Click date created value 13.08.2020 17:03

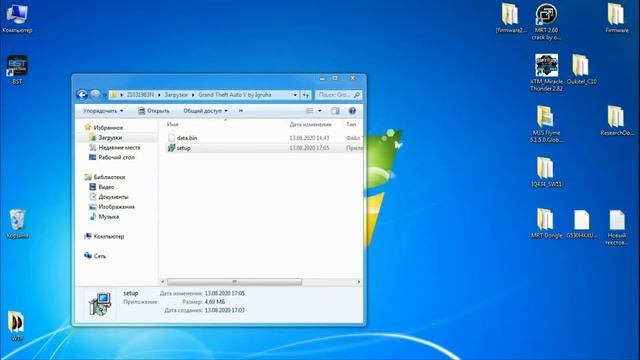pyautogui.click(x=224, y=310)
